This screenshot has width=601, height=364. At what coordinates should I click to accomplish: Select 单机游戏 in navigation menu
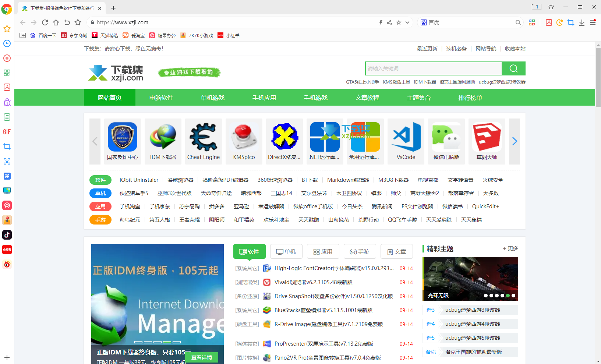point(213,98)
